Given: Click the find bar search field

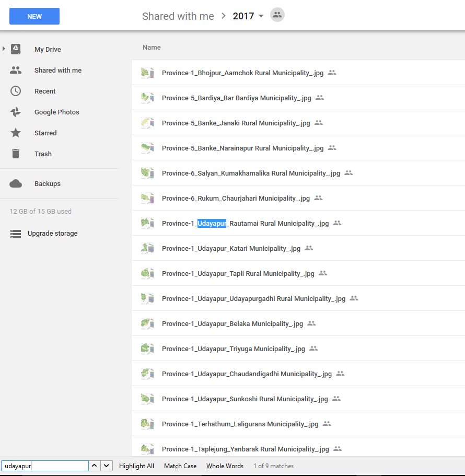Looking at the screenshot, I should click(x=45, y=466).
